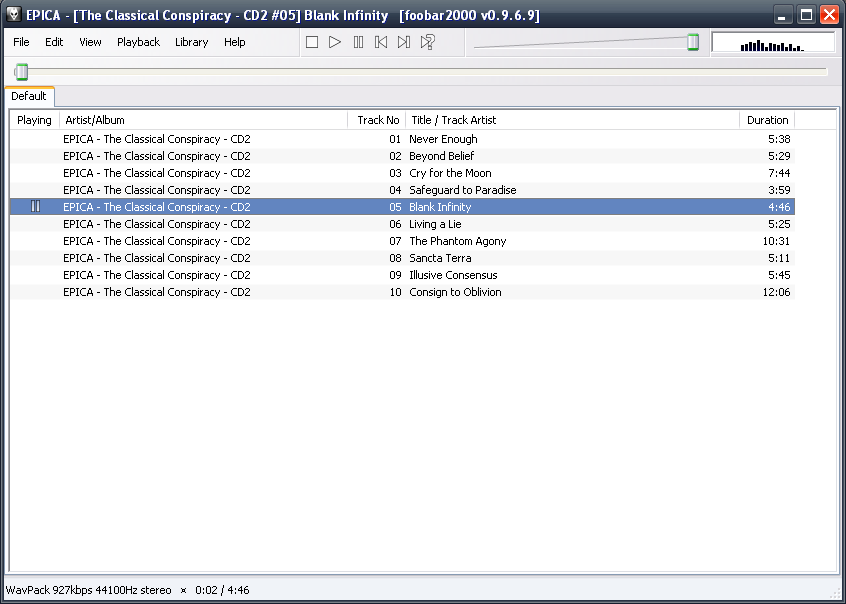Skip to next track button

(404, 42)
